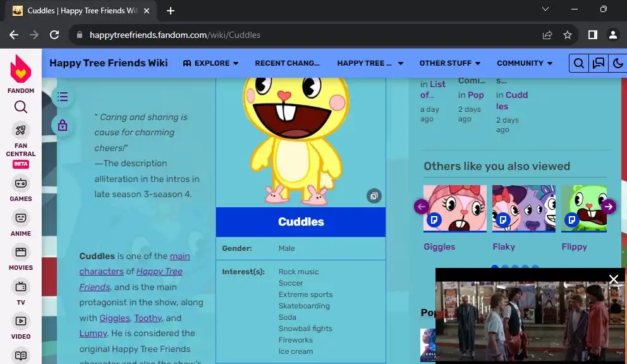Image resolution: width=627 pixels, height=364 pixels.
Task: Click the Flippy caption link
Action: pyautogui.click(x=574, y=247)
